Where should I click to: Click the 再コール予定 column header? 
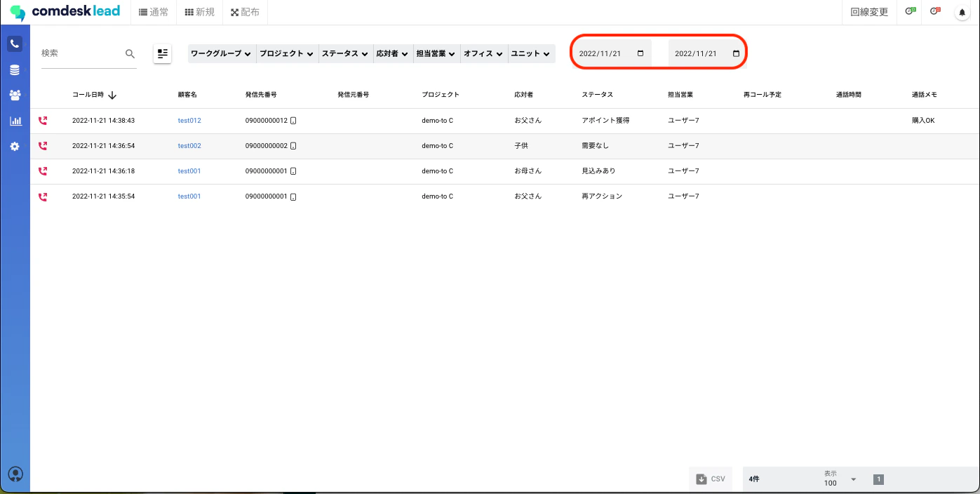763,95
